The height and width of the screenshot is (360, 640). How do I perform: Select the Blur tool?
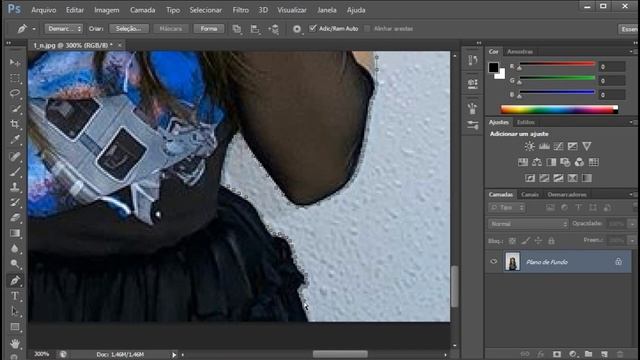(x=15, y=249)
